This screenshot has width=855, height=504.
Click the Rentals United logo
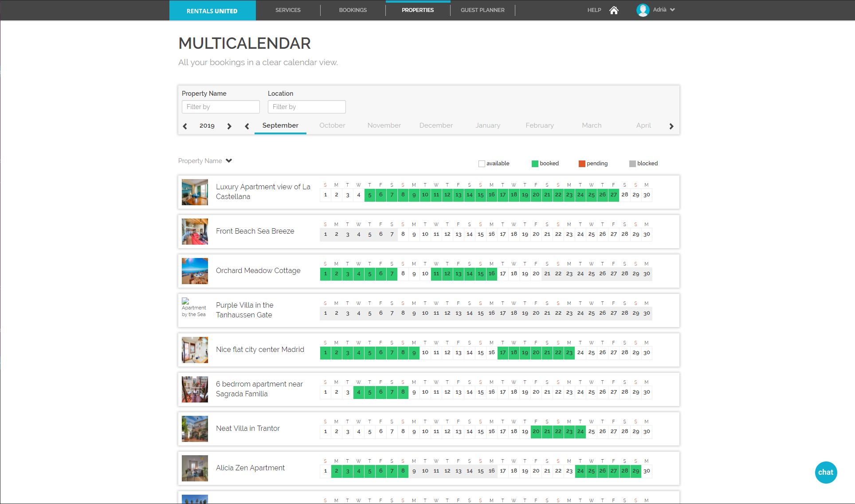(212, 11)
